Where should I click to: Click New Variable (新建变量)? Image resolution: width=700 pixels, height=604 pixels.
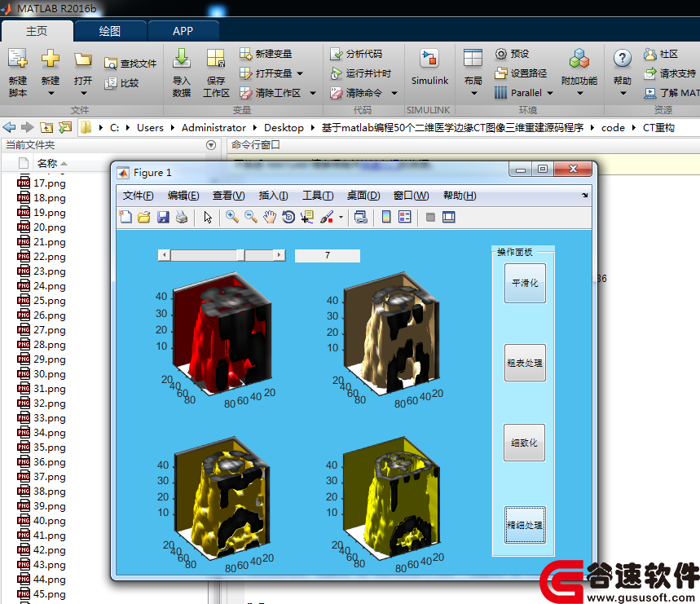point(266,54)
